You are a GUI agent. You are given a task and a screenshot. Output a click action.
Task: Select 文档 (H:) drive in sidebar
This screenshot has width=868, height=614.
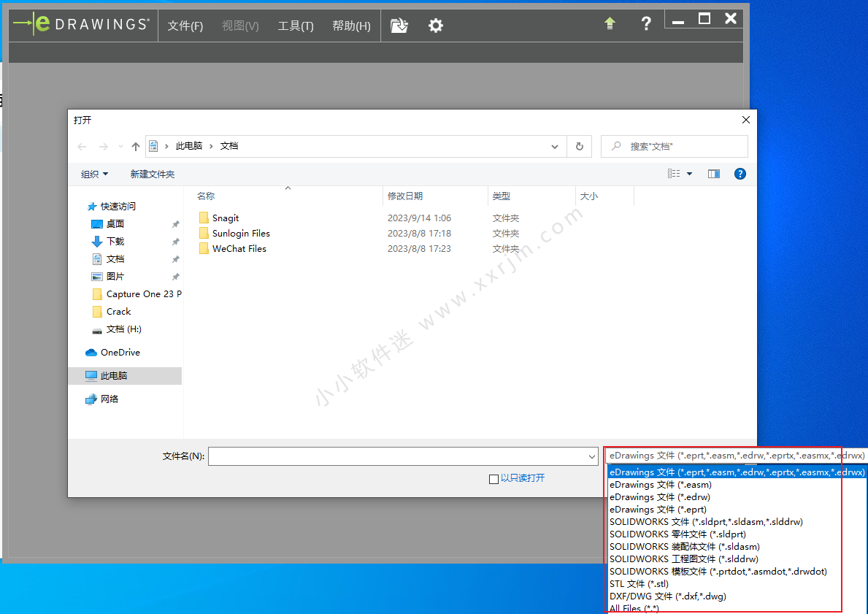click(116, 329)
